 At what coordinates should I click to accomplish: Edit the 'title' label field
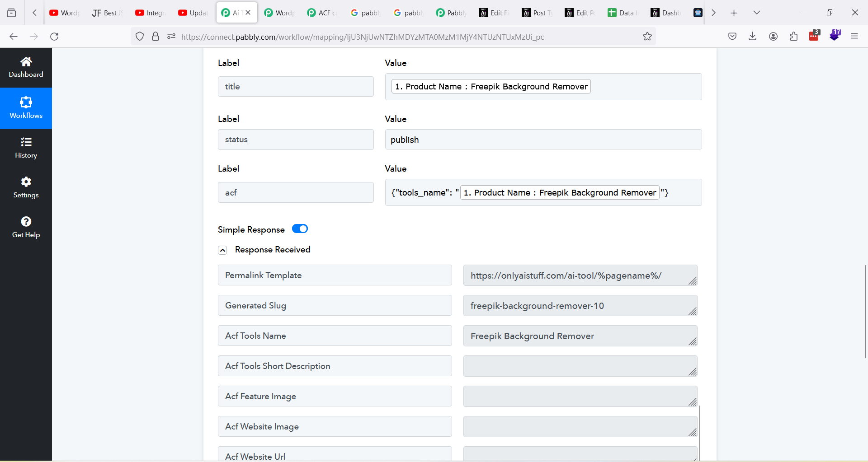pyautogui.click(x=296, y=86)
